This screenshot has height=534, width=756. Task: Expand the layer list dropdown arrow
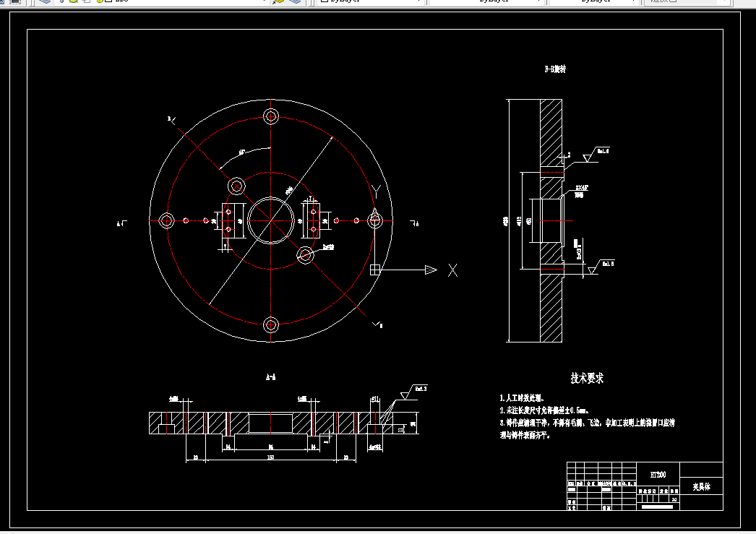(x=263, y=1)
